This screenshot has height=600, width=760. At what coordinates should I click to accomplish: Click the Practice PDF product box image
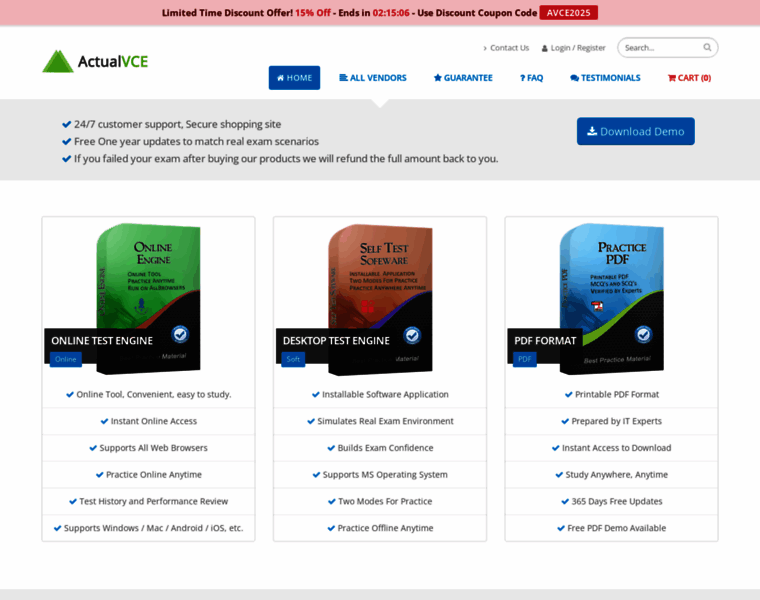[612, 299]
